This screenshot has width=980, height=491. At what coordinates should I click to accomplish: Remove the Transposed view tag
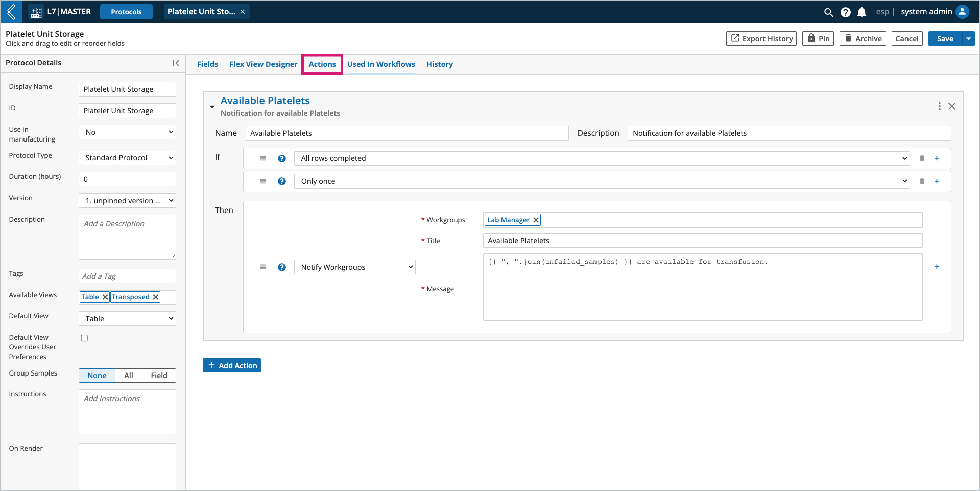[156, 297]
